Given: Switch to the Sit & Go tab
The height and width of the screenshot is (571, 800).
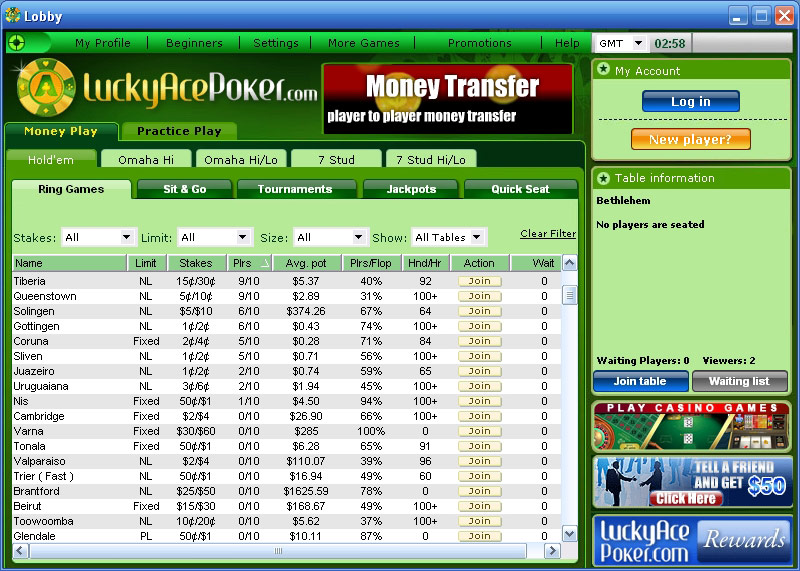Looking at the screenshot, I should (185, 189).
